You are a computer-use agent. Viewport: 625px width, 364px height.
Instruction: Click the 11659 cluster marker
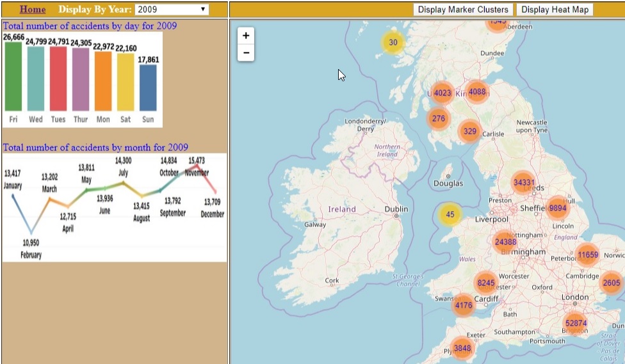pos(587,255)
